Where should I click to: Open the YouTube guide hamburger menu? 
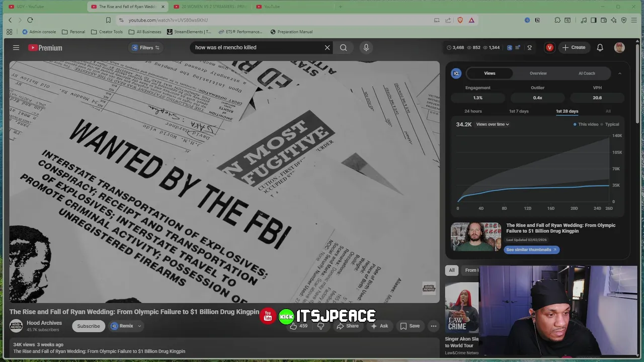click(x=16, y=48)
